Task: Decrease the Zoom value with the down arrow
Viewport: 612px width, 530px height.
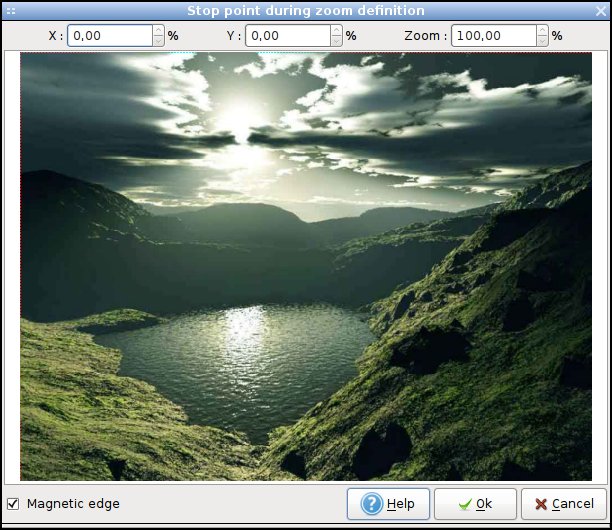Action: pyautogui.click(x=543, y=41)
